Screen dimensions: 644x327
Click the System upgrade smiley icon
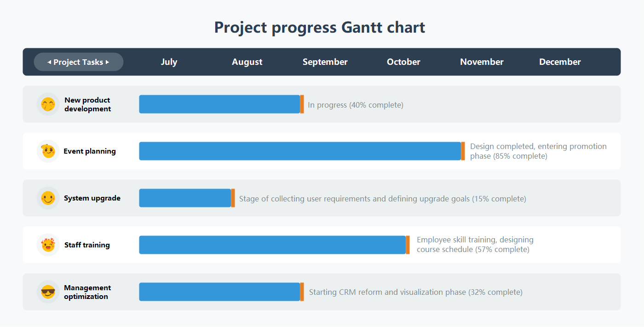click(48, 198)
